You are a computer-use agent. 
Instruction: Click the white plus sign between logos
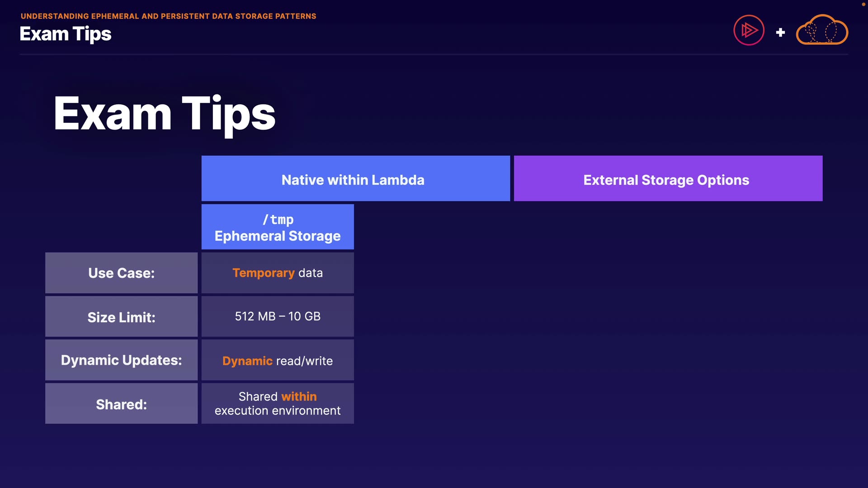[x=780, y=33]
